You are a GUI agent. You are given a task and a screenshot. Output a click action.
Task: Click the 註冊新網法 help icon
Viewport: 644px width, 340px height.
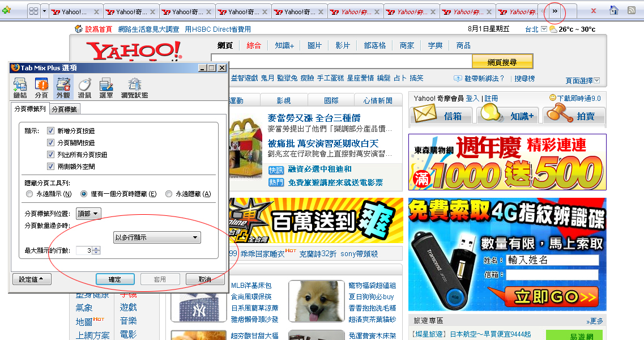(x=458, y=78)
